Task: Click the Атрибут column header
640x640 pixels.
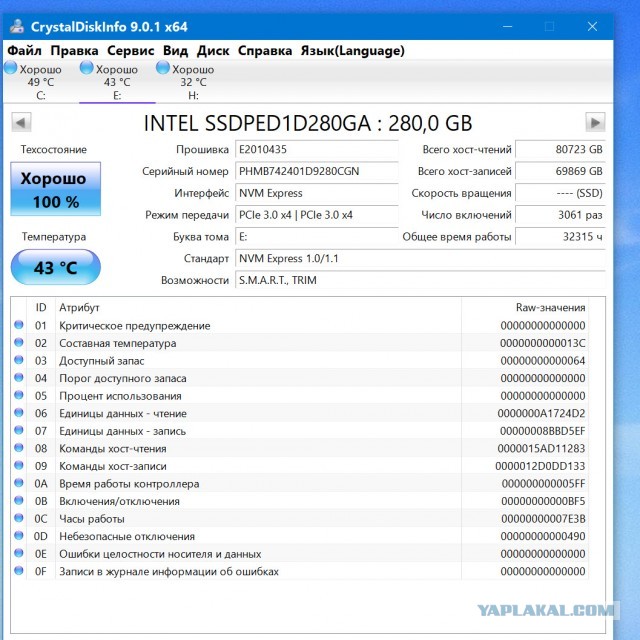Action: [79, 307]
